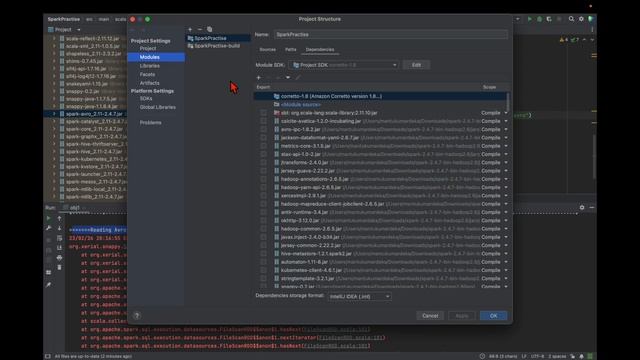Jump up the stack trace arrow icon
This screenshot has height=360, width=640.
pyautogui.click(x=59, y=218)
